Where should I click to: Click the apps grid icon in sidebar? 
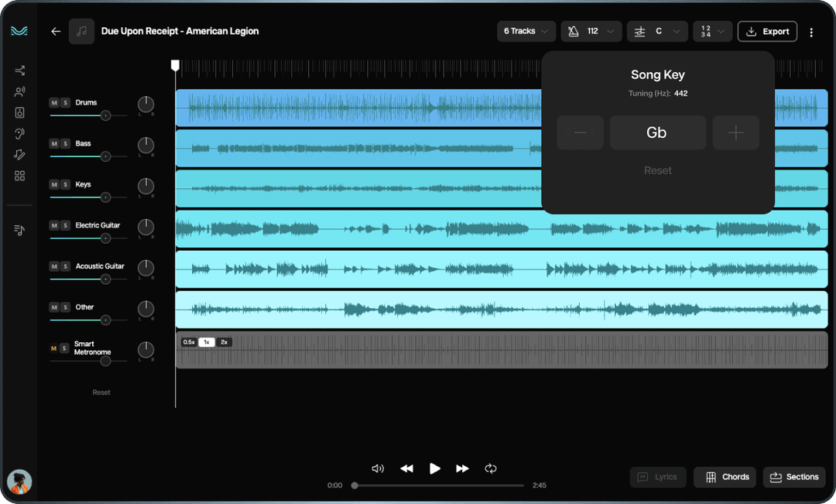point(19,176)
